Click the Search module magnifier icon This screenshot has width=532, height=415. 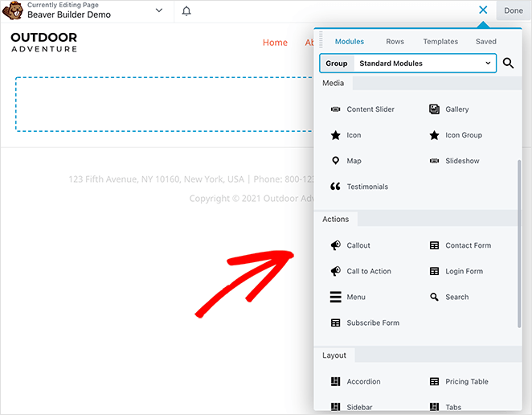(x=434, y=297)
